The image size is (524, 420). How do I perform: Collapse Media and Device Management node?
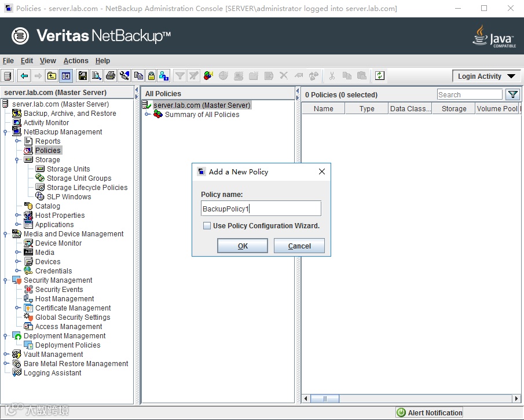coord(5,233)
